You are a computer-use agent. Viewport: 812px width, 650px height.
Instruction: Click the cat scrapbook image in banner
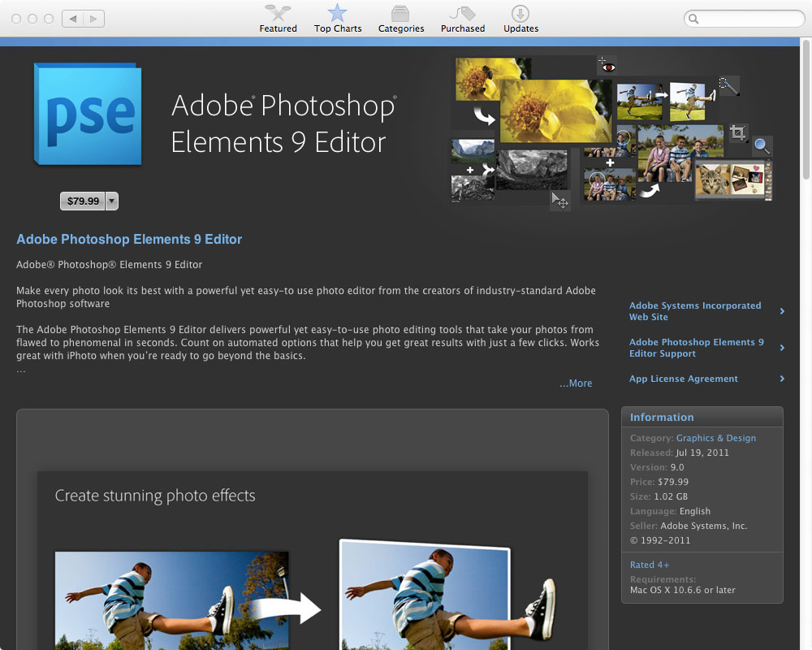click(x=732, y=180)
